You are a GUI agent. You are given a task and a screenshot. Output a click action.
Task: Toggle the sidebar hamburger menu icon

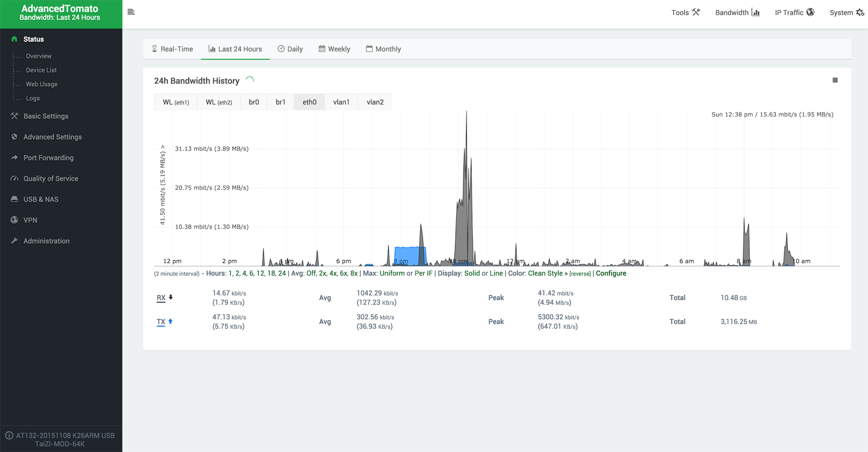131,12
